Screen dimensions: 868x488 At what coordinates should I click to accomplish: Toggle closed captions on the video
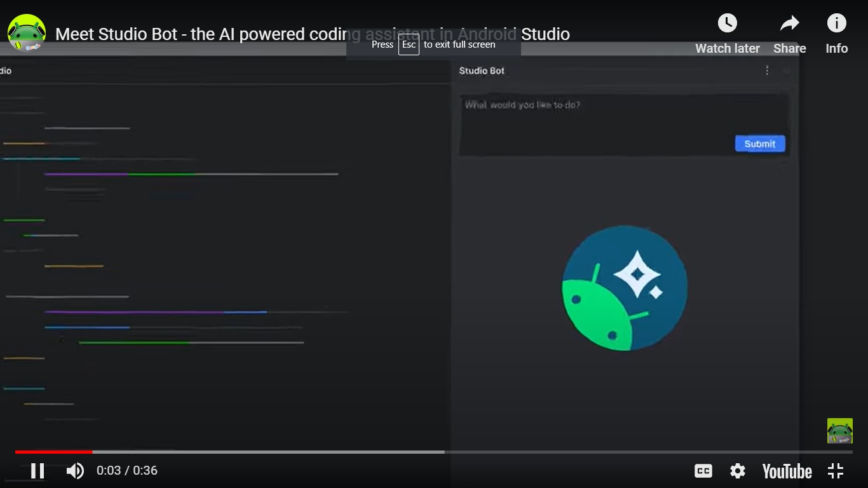coord(703,471)
